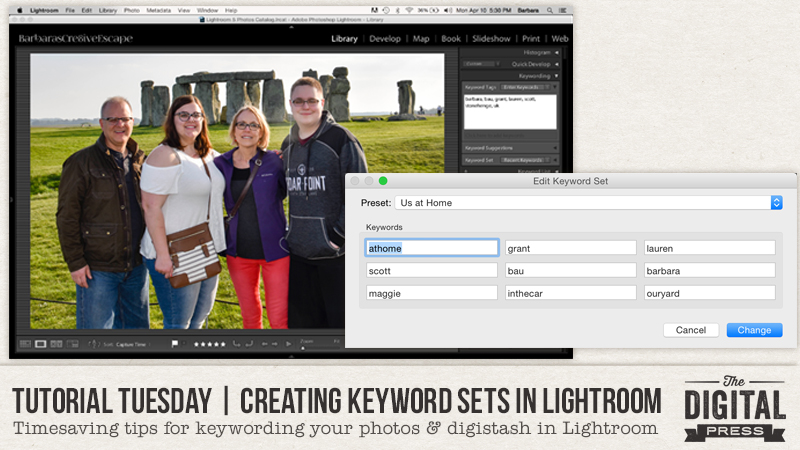The height and width of the screenshot is (450, 800).
Task: Switch to Grid view in toolbar
Action: click(x=25, y=344)
